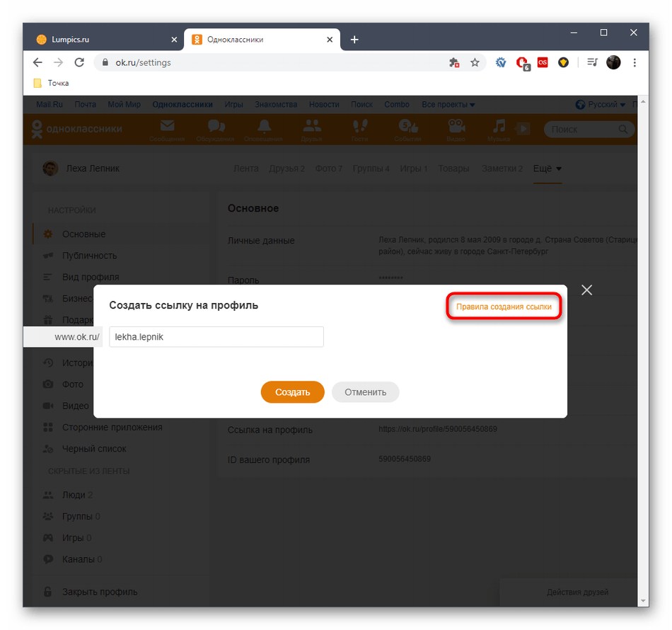Image resolution: width=672 pixels, height=630 pixels.
Task: Open Оповещения bell icon
Action: 264,126
